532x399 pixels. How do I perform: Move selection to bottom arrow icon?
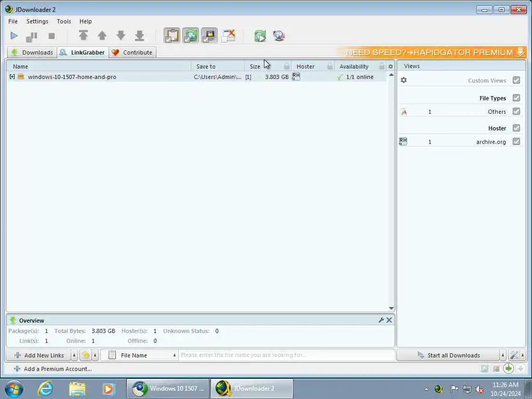tap(139, 36)
